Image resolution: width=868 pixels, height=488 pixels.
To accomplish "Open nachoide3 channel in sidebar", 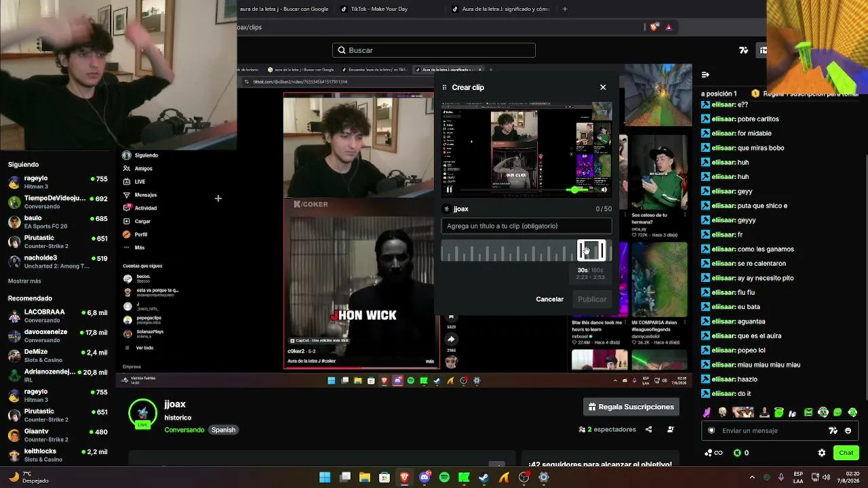I will click(58, 262).
